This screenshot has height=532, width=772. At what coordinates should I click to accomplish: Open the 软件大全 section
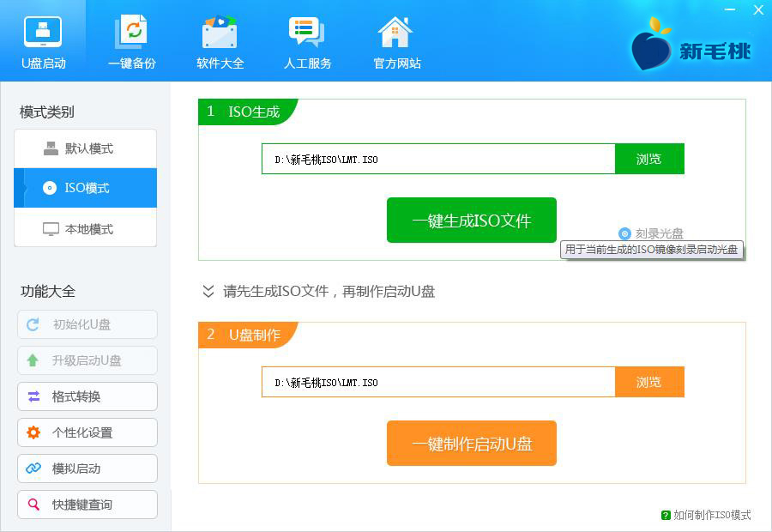click(220, 41)
